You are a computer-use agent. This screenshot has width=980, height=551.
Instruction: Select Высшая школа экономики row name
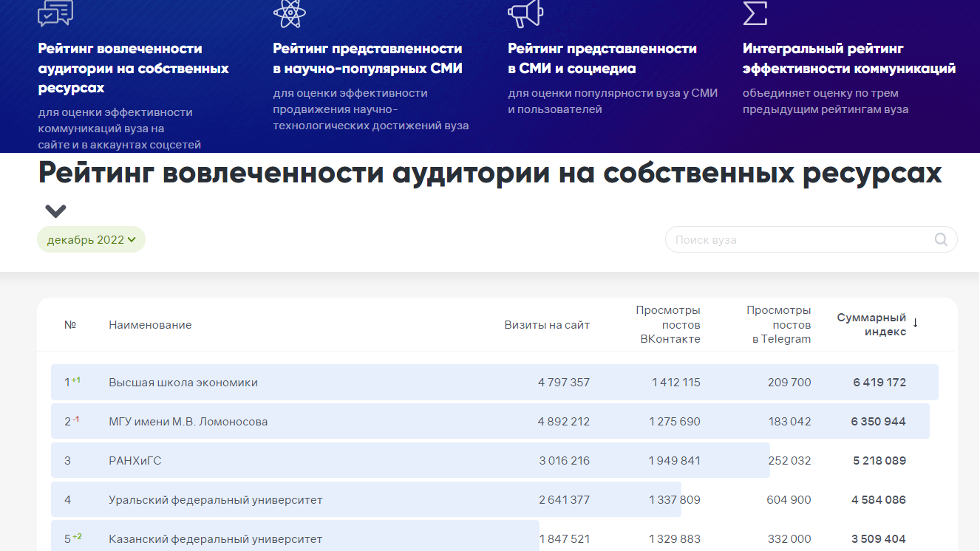pos(183,383)
